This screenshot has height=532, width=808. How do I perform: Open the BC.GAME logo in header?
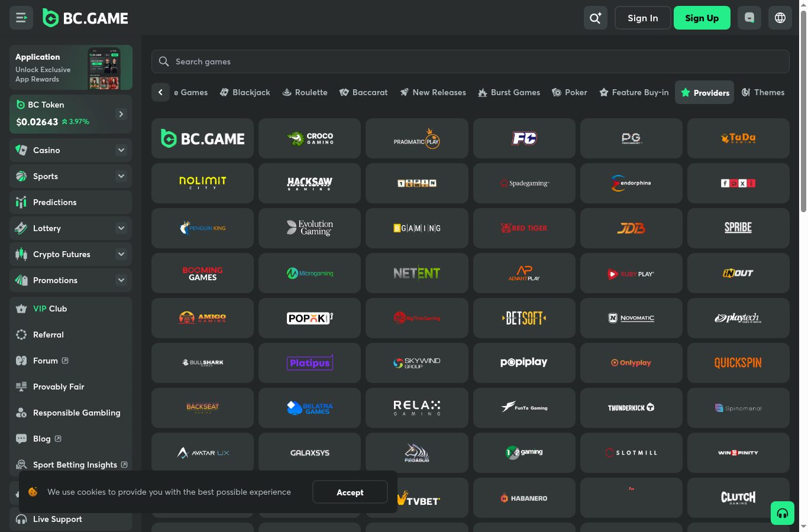click(85, 18)
